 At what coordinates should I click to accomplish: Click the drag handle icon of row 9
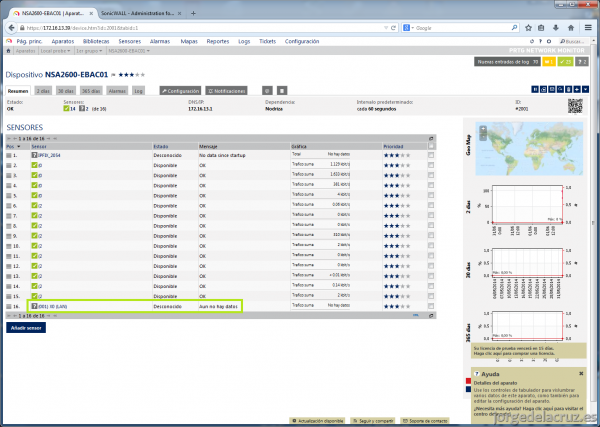9,236
